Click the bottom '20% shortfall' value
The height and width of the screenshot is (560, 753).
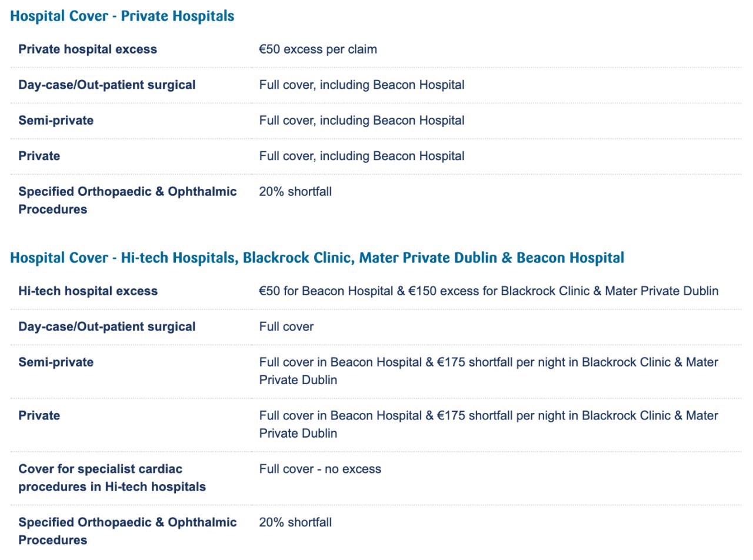point(295,522)
